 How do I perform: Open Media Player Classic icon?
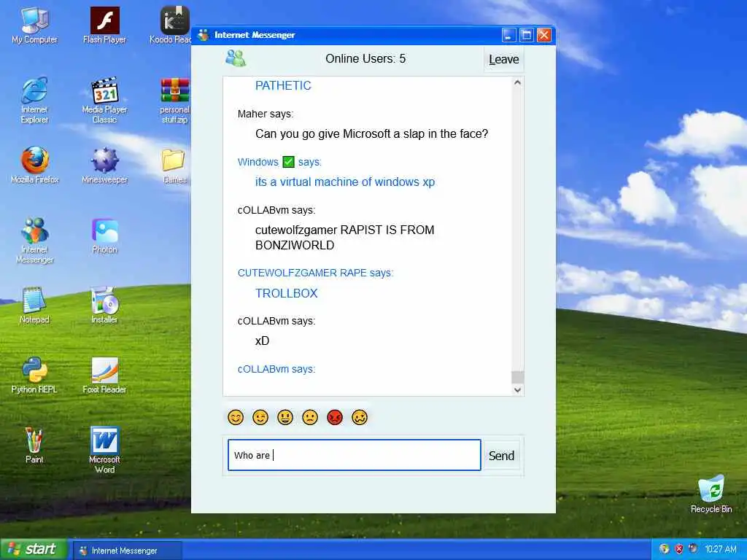pyautogui.click(x=104, y=100)
